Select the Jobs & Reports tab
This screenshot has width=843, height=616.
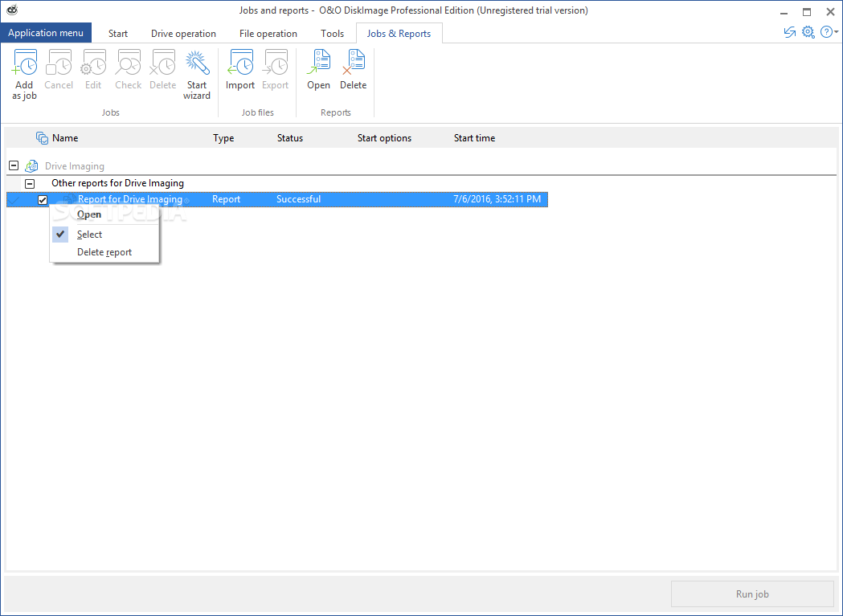tap(399, 33)
